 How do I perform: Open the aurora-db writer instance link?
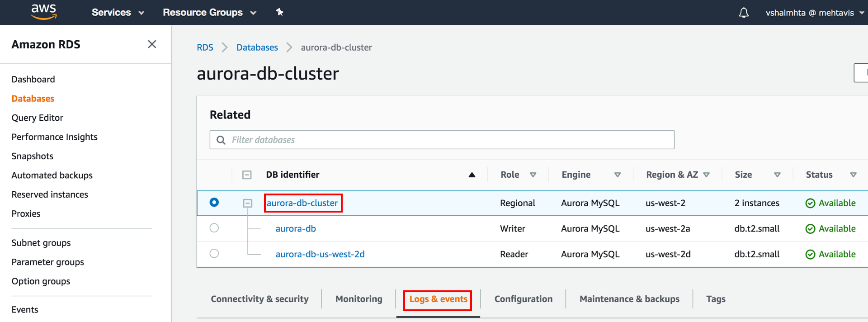click(x=296, y=229)
